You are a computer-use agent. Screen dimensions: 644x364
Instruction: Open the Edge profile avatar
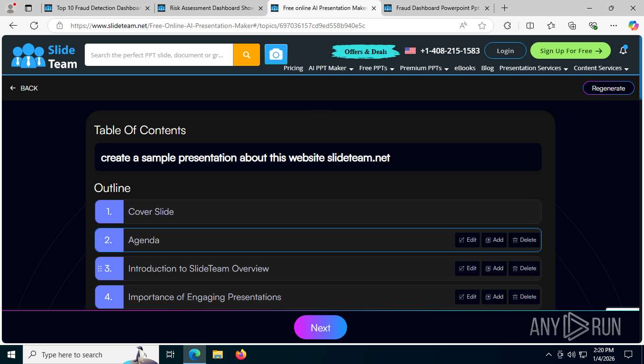point(10,8)
